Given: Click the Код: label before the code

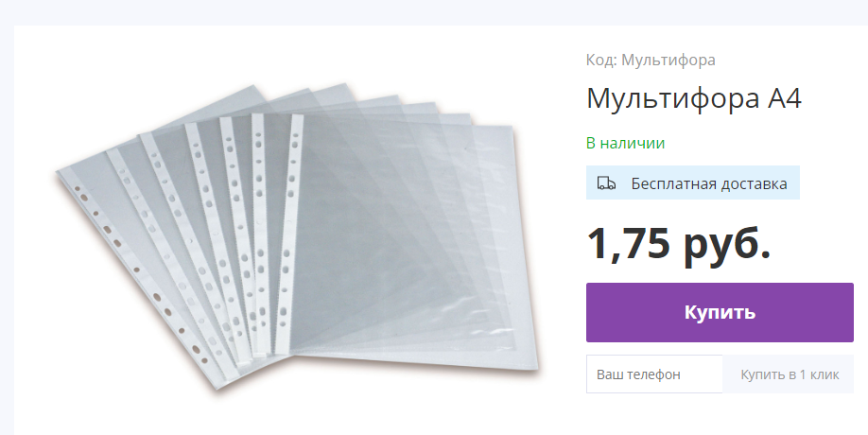Looking at the screenshot, I should (x=601, y=60).
